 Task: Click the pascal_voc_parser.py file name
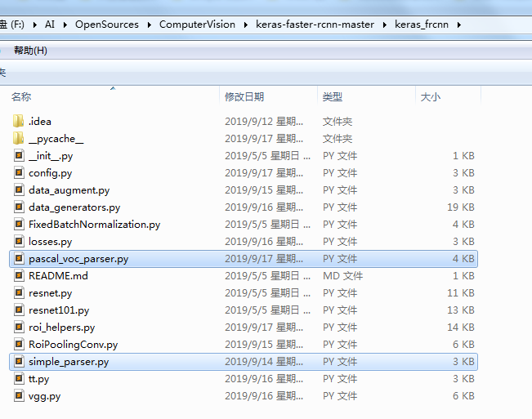(78, 259)
